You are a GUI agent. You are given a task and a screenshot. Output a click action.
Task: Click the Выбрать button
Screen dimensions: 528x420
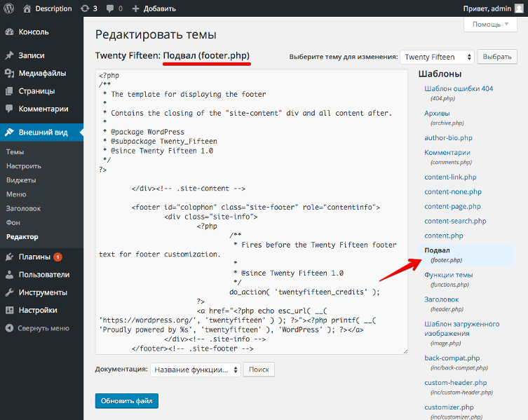tap(496, 57)
